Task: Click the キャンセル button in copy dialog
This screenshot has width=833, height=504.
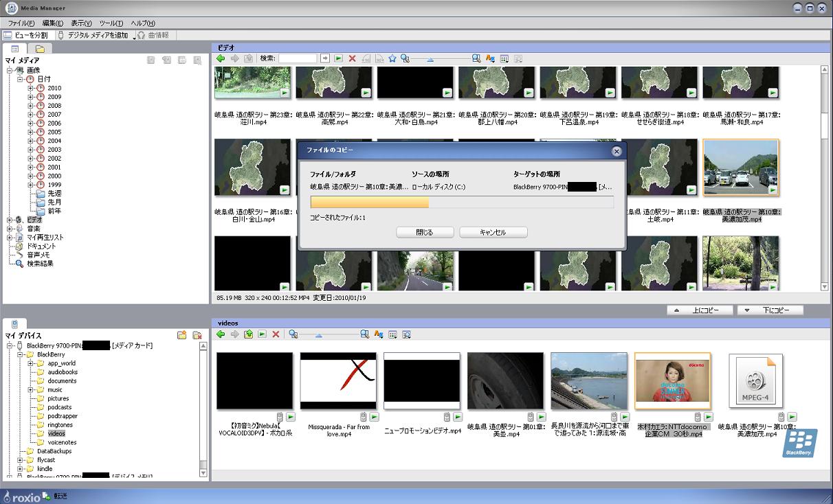Action: pos(493,233)
